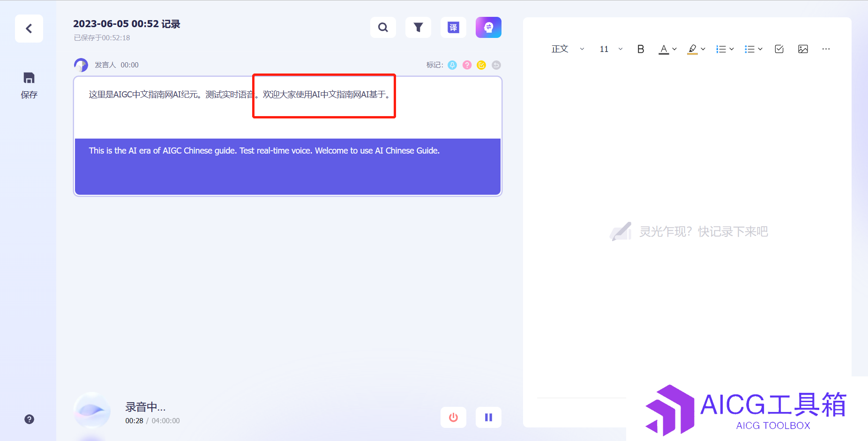Click the recording waveform orb
This screenshot has height=441, width=868.
(92, 411)
